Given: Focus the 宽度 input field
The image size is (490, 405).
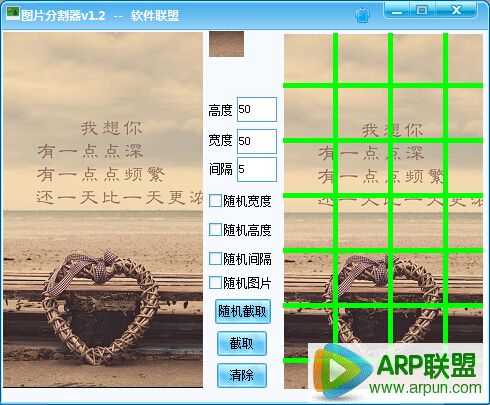Looking at the screenshot, I should (257, 141).
